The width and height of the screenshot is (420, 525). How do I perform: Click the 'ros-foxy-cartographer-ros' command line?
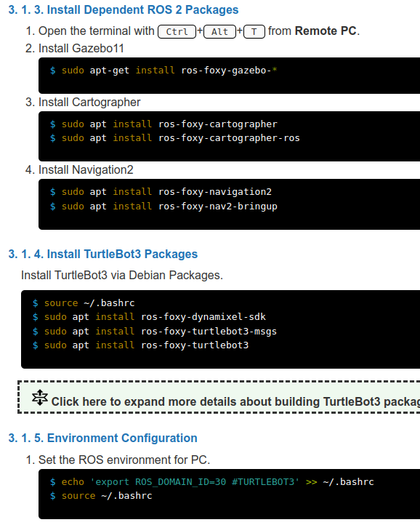(174, 138)
